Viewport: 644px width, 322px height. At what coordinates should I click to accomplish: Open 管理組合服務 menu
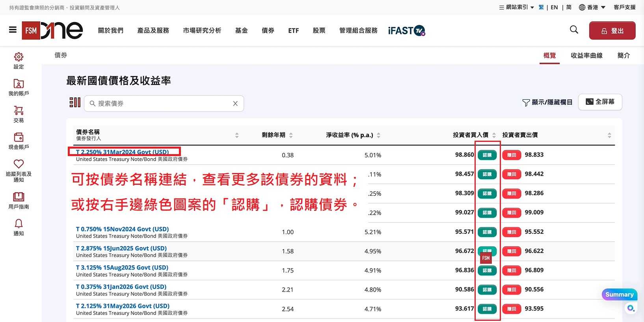[x=359, y=30]
